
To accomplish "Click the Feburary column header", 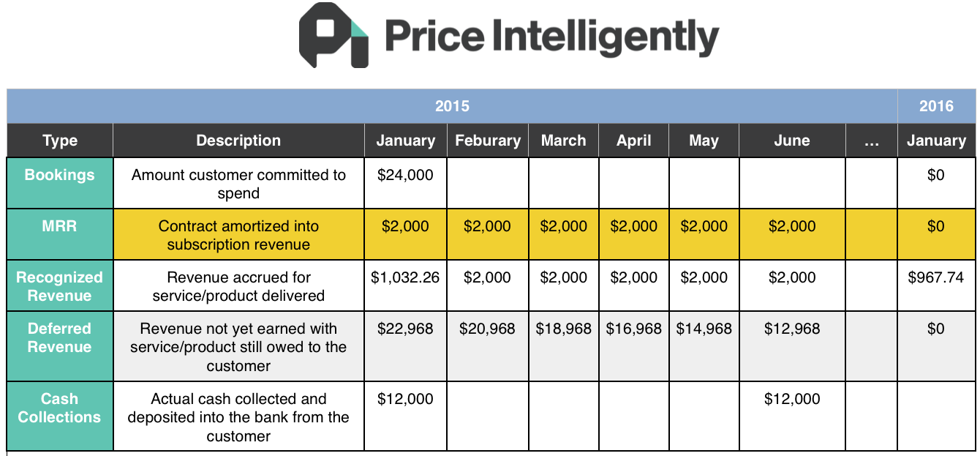I will click(488, 141).
